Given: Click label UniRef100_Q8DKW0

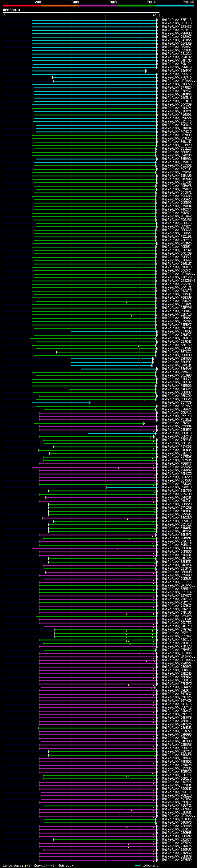Looking at the screenshot, I should tap(176, 355).
